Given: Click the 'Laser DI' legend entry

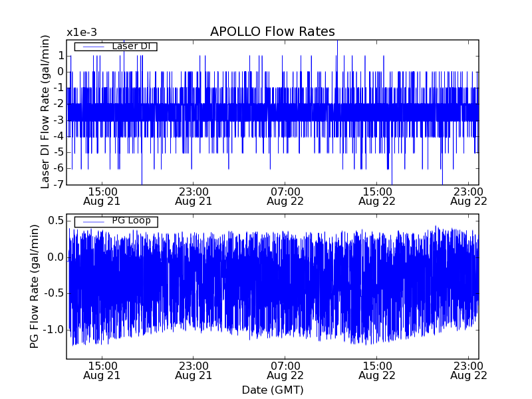Looking at the screenshot, I should [x=116, y=46].
